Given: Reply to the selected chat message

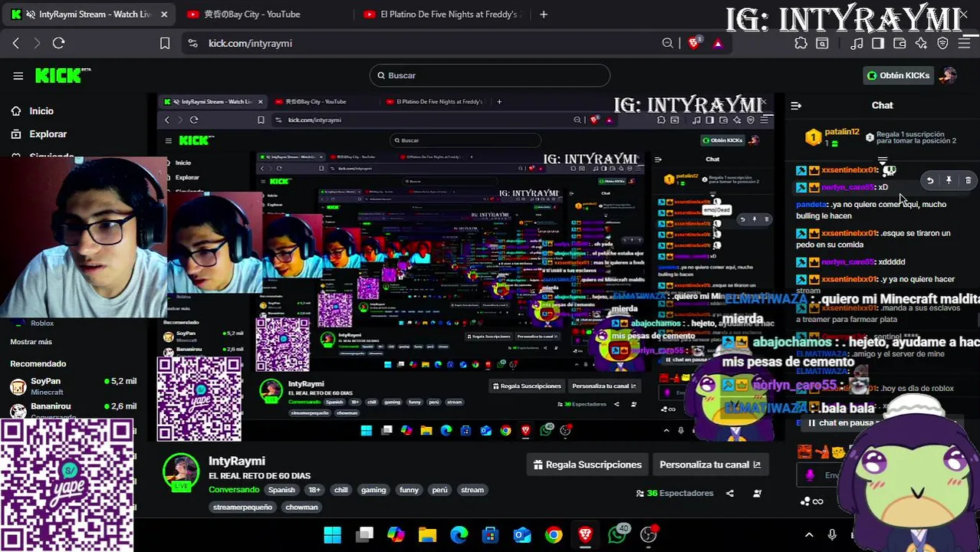Looking at the screenshot, I should pyautogui.click(x=930, y=181).
